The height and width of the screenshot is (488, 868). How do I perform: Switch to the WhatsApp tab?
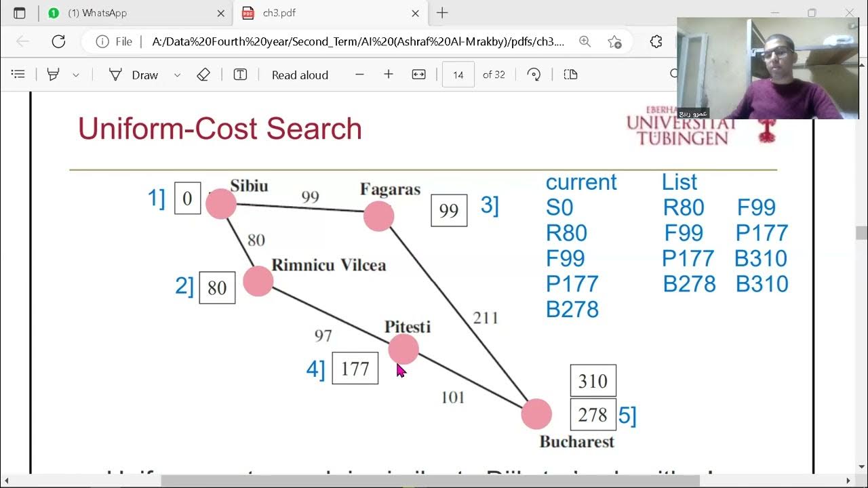pos(135,13)
